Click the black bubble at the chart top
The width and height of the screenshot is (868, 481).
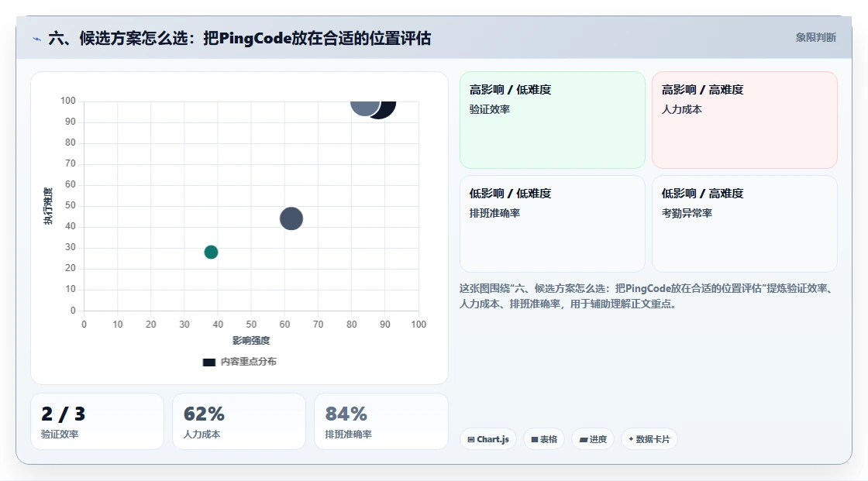pos(387,108)
